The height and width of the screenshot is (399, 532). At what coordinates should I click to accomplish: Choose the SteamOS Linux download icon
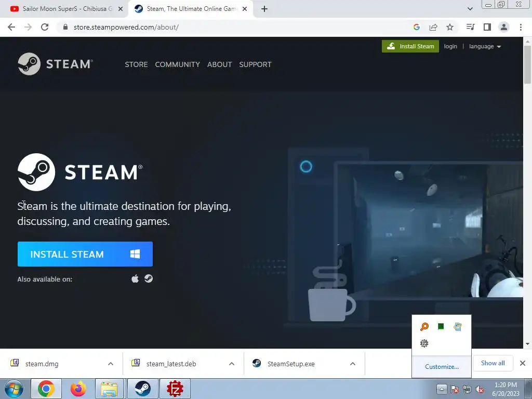pos(149,278)
